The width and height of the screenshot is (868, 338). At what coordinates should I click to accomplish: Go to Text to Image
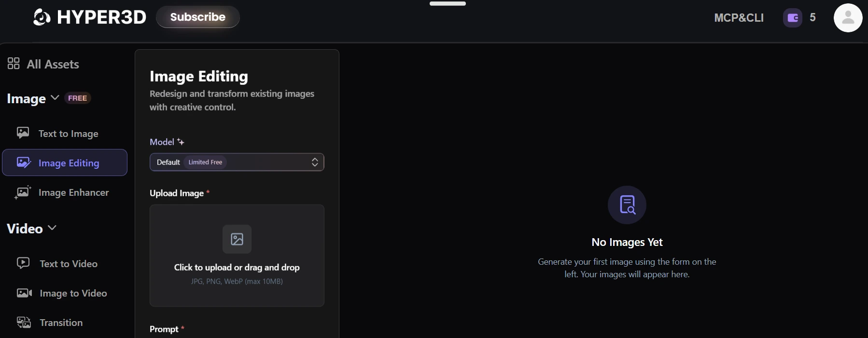(69, 134)
